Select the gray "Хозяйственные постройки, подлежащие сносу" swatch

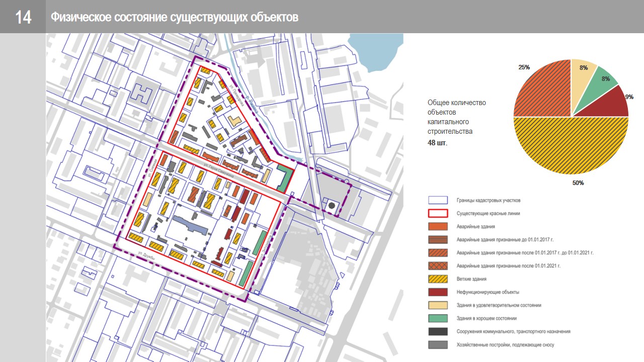[438, 344]
